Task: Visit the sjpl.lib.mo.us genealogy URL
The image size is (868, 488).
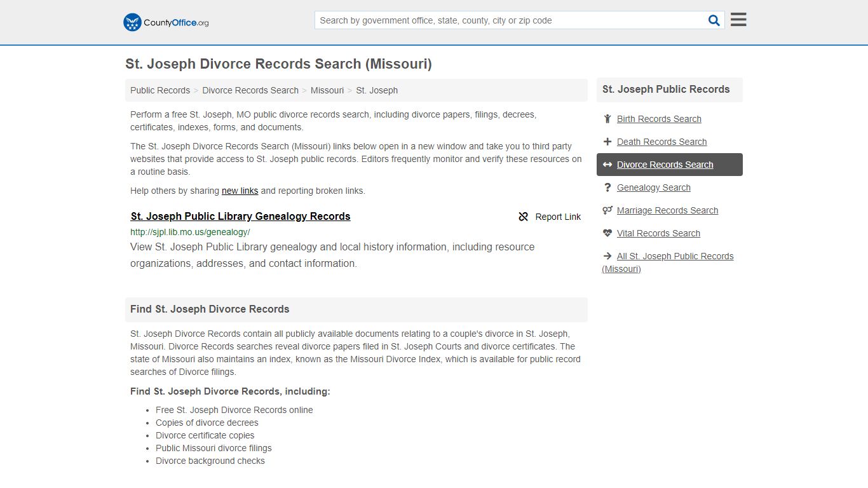Action: point(190,232)
